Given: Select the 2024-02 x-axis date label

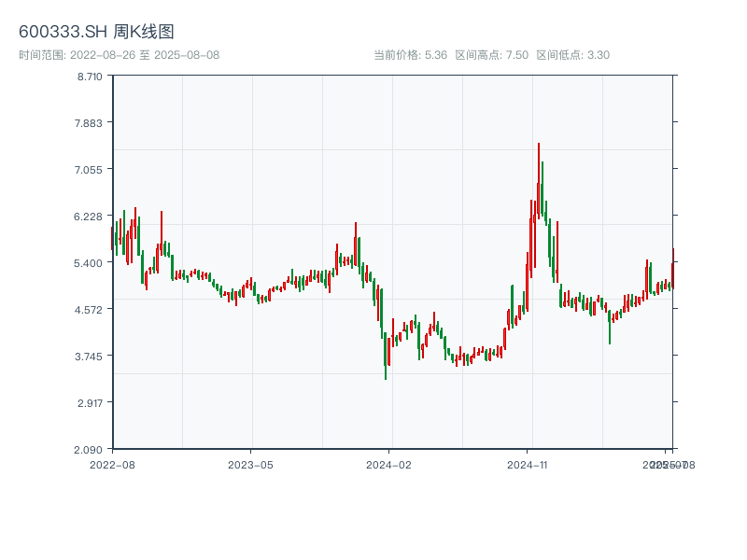Looking at the screenshot, I should pos(389,464).
